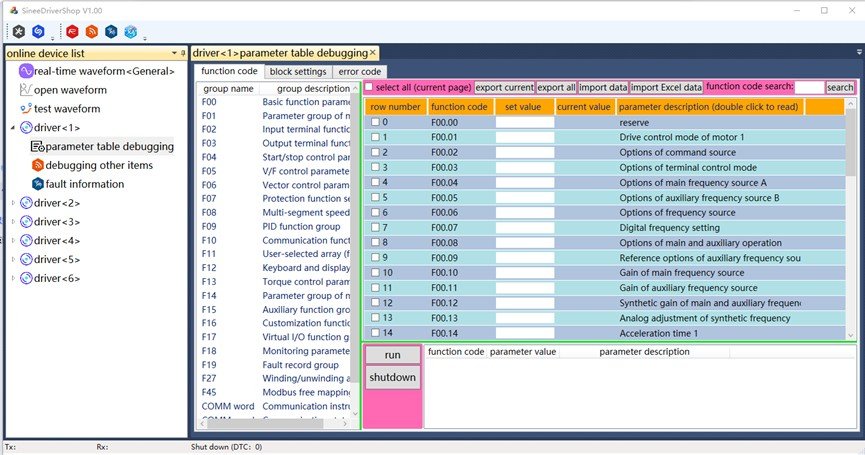This screenshot has width=865, height=455.
Task: Open fault information under driver<1>
Action: click(84, 184)
